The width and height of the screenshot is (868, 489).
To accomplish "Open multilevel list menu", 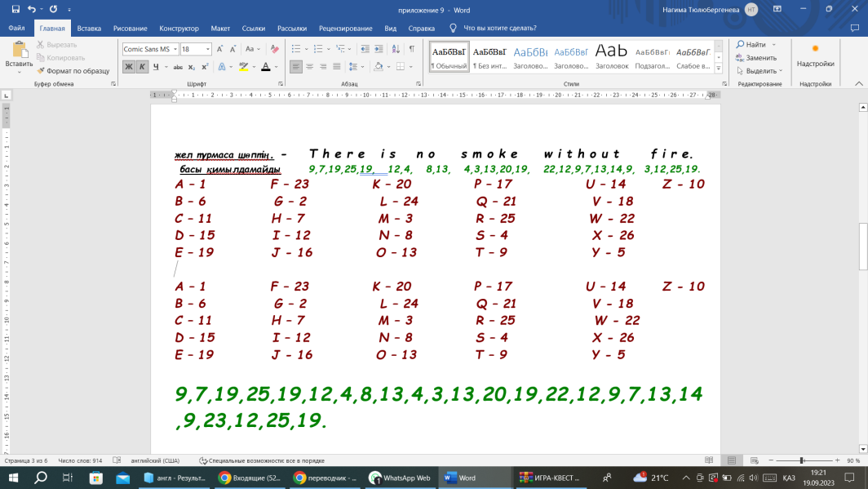I will click(340, 49).
